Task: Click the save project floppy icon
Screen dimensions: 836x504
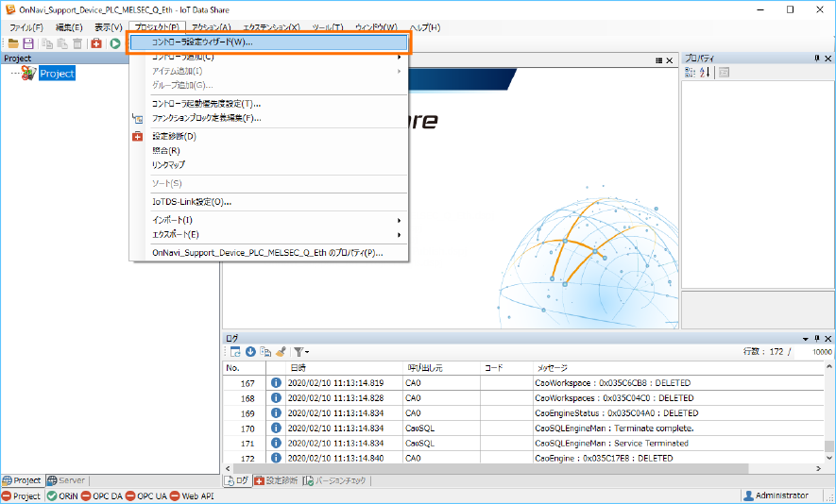Action: [x=28, y=43]
